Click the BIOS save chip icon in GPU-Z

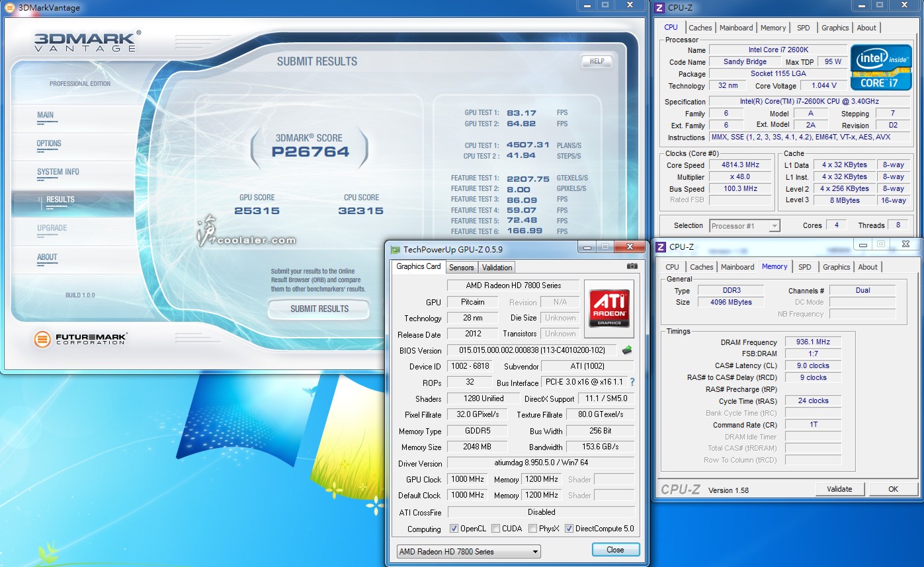(627, 350)
